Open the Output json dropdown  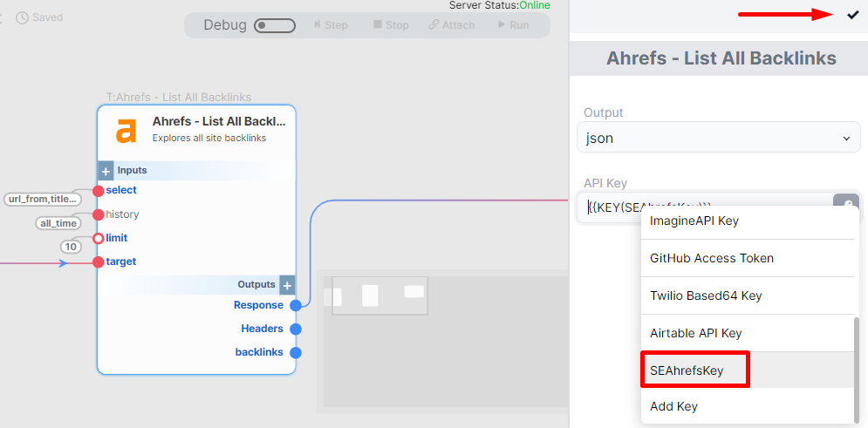tap(719, 137)
